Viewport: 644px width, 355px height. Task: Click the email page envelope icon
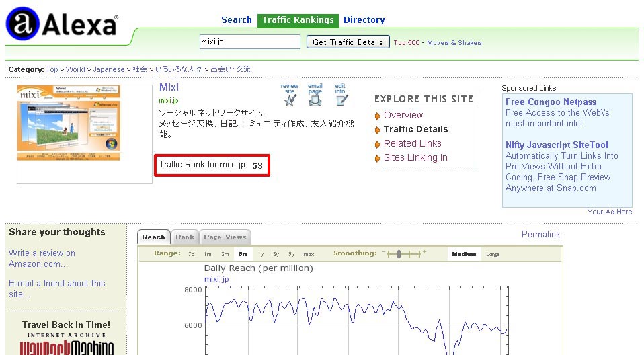point(315,100)
